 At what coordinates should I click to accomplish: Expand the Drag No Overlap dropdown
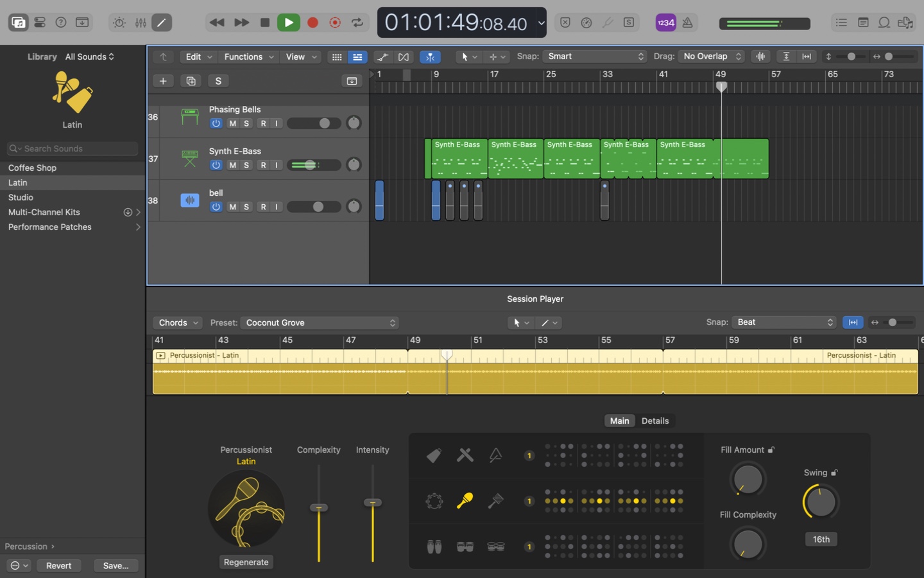(711, 57)
